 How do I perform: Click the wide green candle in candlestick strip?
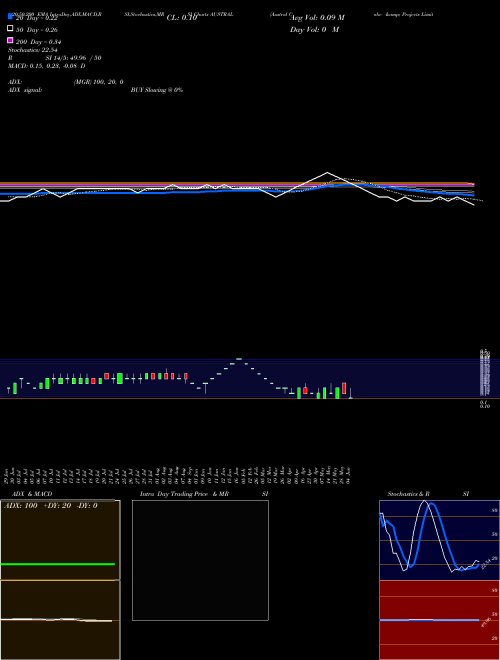tap(120, 378)
